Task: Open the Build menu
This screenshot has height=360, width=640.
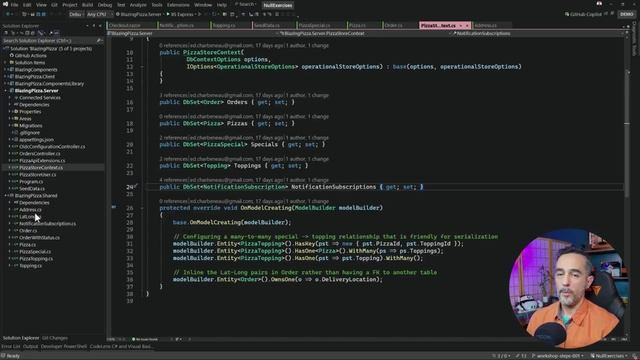Action: click(x=87, y=5)
